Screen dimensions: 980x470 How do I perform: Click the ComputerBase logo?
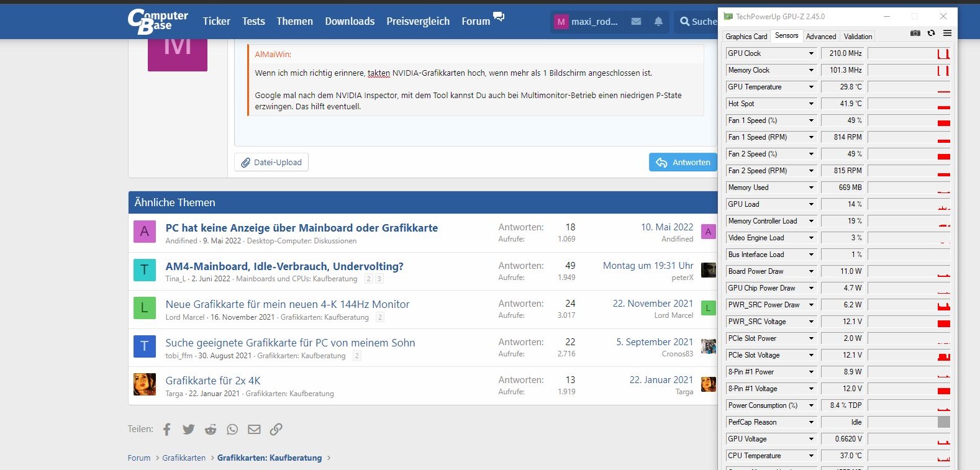pyautogui.click(x=158, y=21)
